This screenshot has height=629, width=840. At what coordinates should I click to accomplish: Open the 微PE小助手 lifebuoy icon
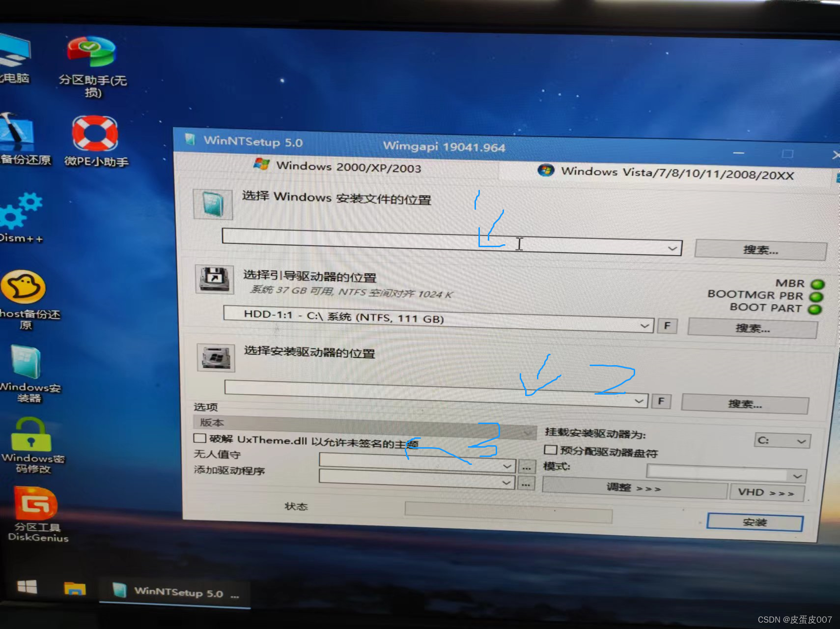(95, 141)
